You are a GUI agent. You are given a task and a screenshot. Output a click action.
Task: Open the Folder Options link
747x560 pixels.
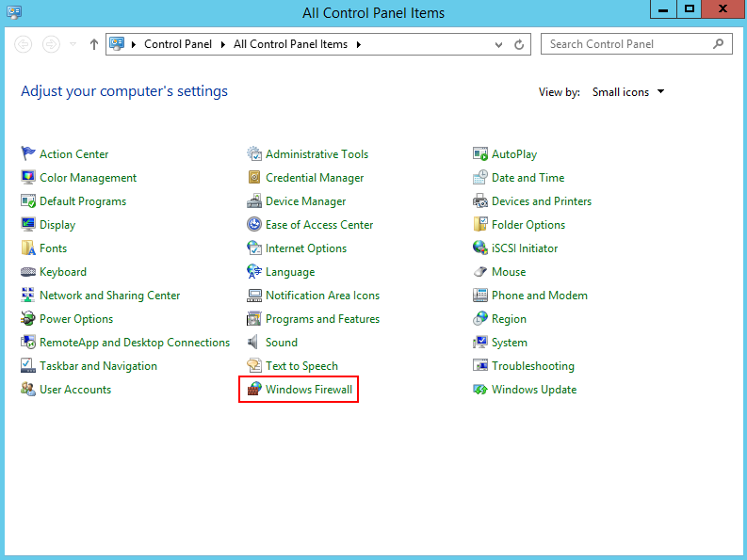(528, 225)
